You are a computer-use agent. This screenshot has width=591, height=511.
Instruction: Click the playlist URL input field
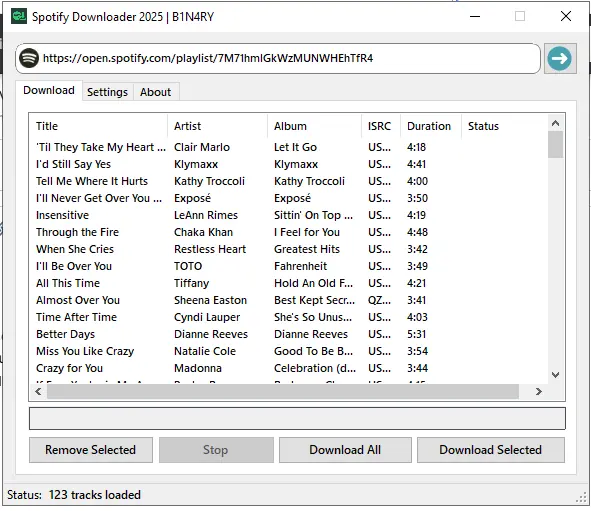[x=278, y=58]
